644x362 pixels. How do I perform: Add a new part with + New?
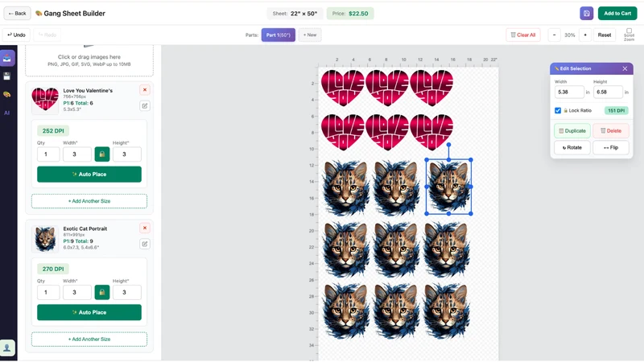(310, 35)
